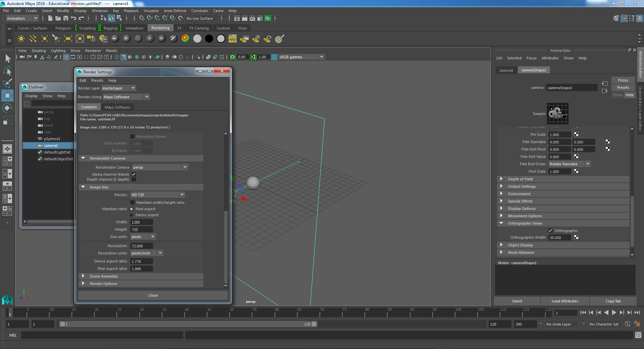The image size is (644, 349).
Task: Switch to four view layout icon
Action: pyautogui.click(x=7, y=161)
